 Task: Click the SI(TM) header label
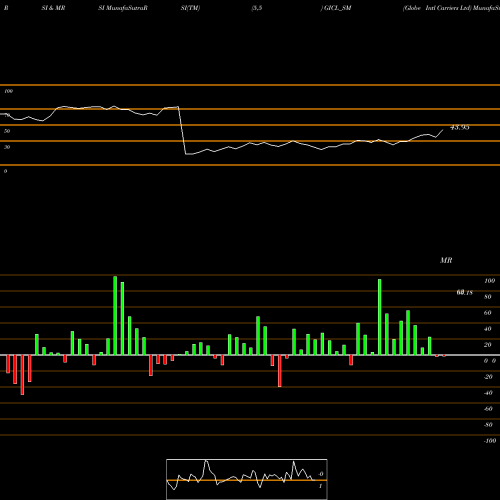(x=190, y=8)
